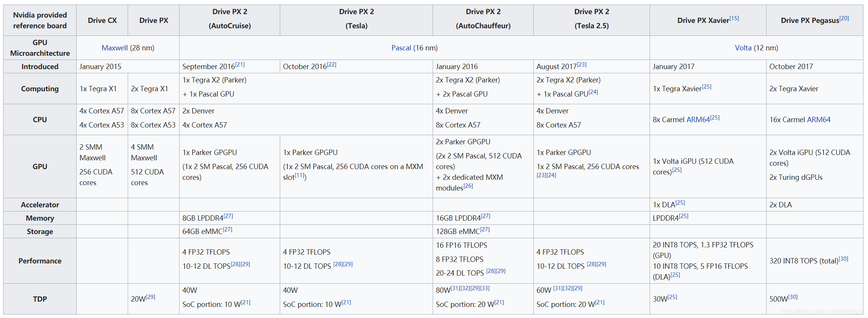Open citation [27] beside 128GB eMMC
The image size is (868, 318).
coord(485,229)
